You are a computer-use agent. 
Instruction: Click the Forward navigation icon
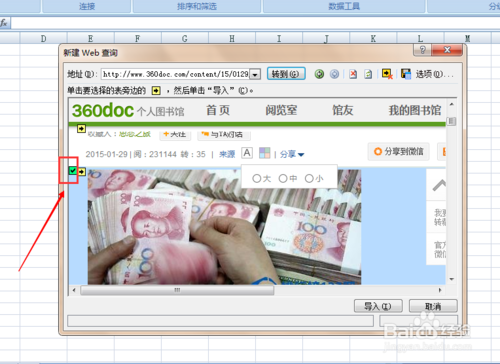[334, 74]
